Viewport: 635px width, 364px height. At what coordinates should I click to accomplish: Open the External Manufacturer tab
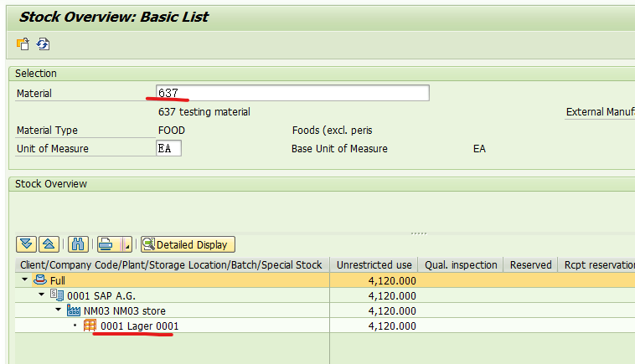click(600, 112)
